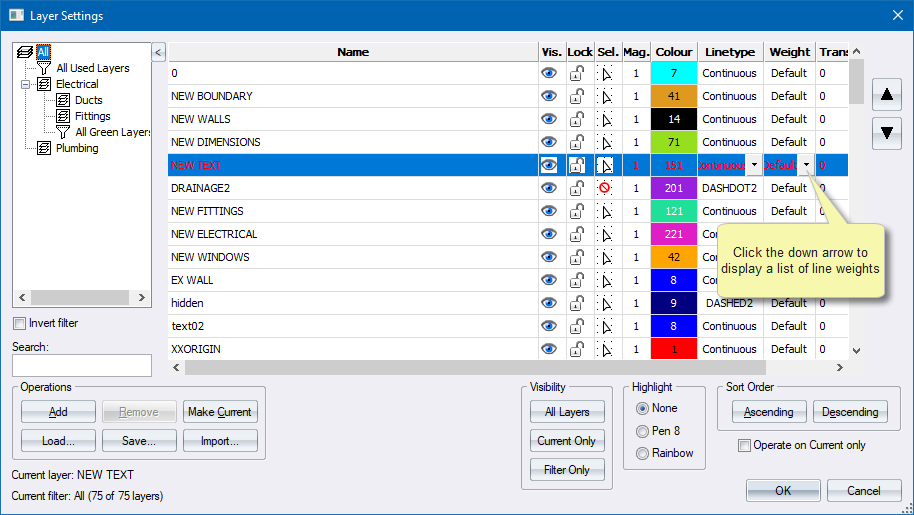Collapse the Electrical tree node
Image resolution: width=914 pixels, height=515 pixels.
point(26,84)
